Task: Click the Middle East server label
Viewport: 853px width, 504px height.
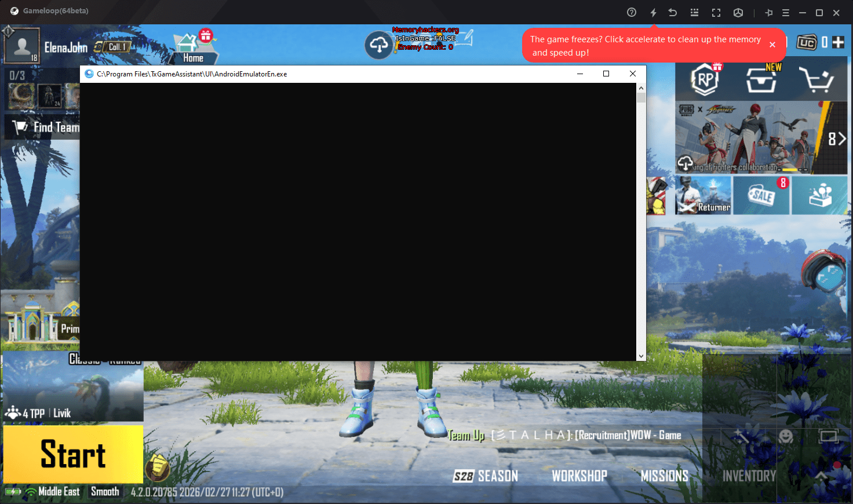Action: pos(59,492)
